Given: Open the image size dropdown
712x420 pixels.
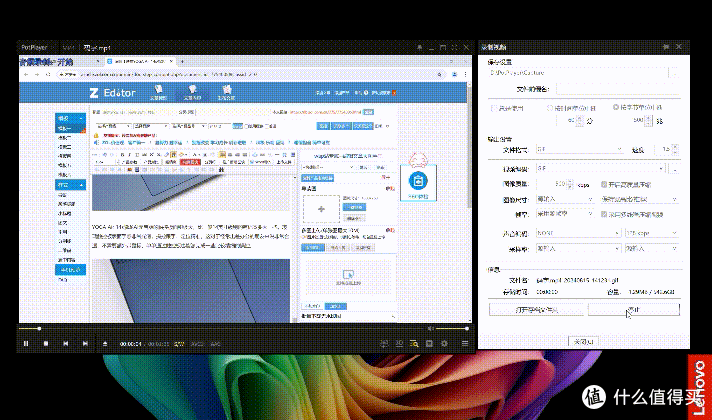Looking at the screenshot, I should [565, 199].
